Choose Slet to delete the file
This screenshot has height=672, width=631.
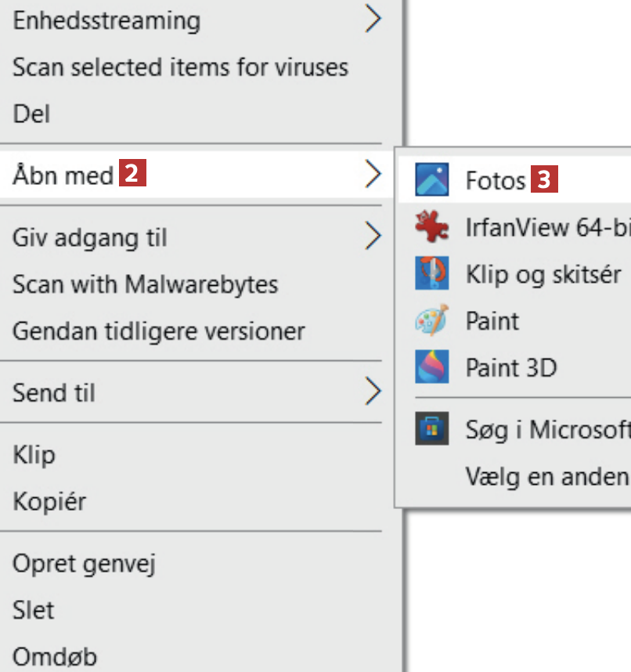(34, 609)
